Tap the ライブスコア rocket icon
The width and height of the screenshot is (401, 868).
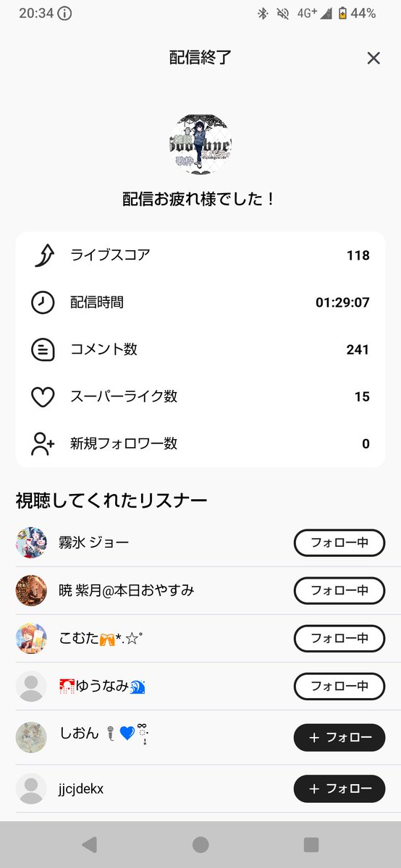pyautogui.click(x=43, y=255)
